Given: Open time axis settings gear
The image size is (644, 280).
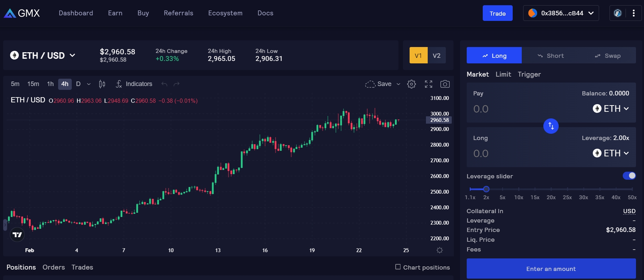Looking at the screenshot, I should pyautogui.click(x=440, y=250).
